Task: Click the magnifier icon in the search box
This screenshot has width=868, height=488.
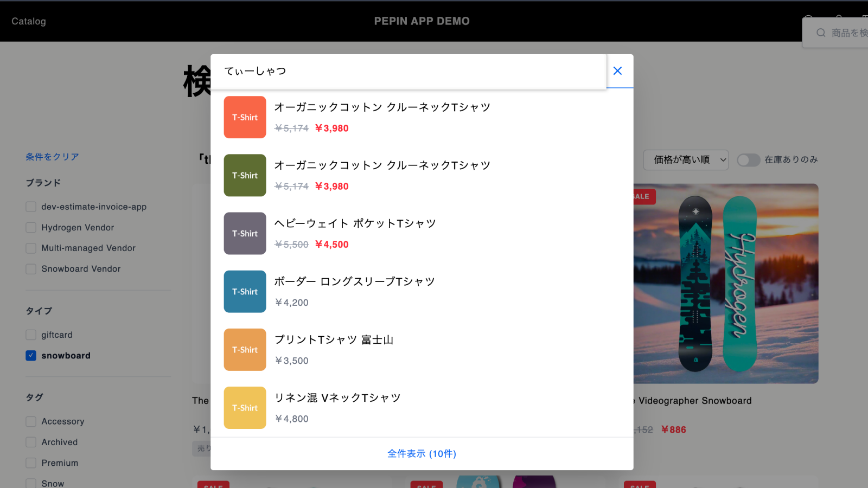Action: [x=821, y=33]
